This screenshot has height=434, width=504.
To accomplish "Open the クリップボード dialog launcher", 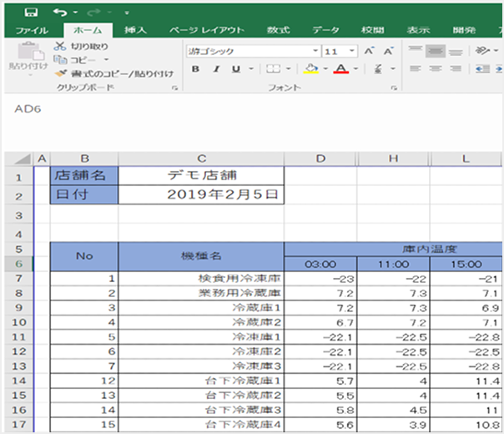I will [x=174, y=88].
